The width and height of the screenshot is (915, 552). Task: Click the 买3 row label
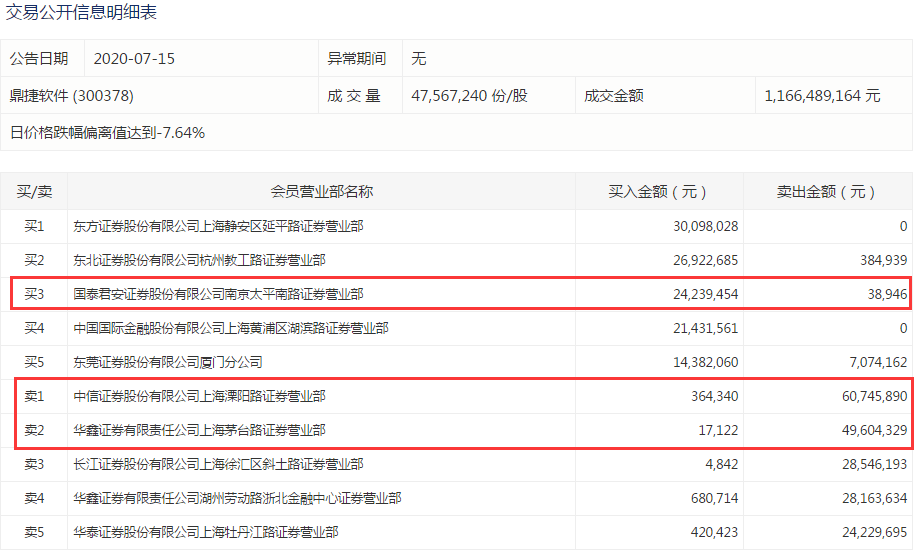click(34, 294)
